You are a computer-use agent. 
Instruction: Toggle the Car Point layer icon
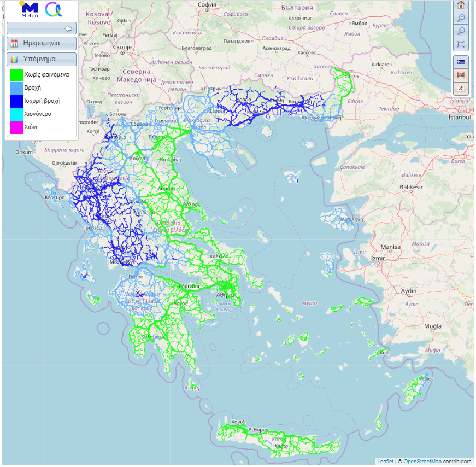point(461,75)
